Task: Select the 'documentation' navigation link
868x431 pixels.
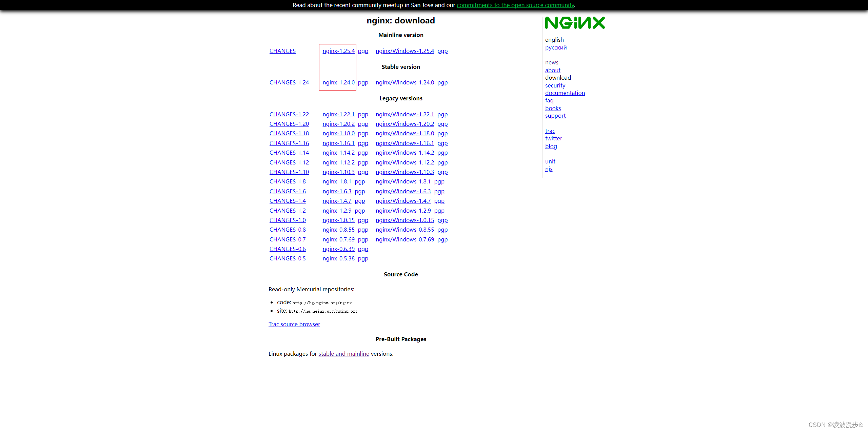Action: pos(564,93)
